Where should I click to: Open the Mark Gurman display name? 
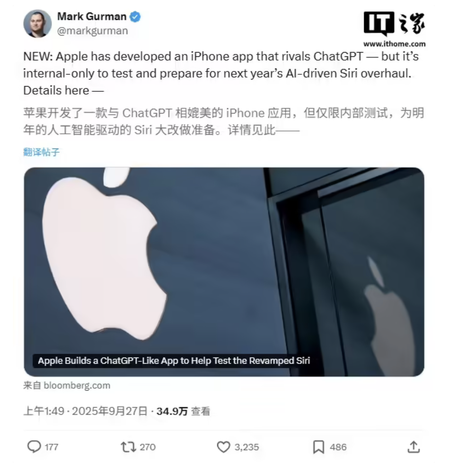click(92, 17)
